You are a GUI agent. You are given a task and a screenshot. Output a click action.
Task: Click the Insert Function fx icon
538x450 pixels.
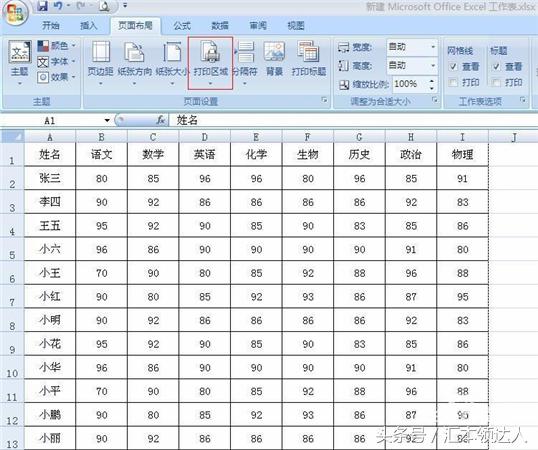click(x=160, y=120)
